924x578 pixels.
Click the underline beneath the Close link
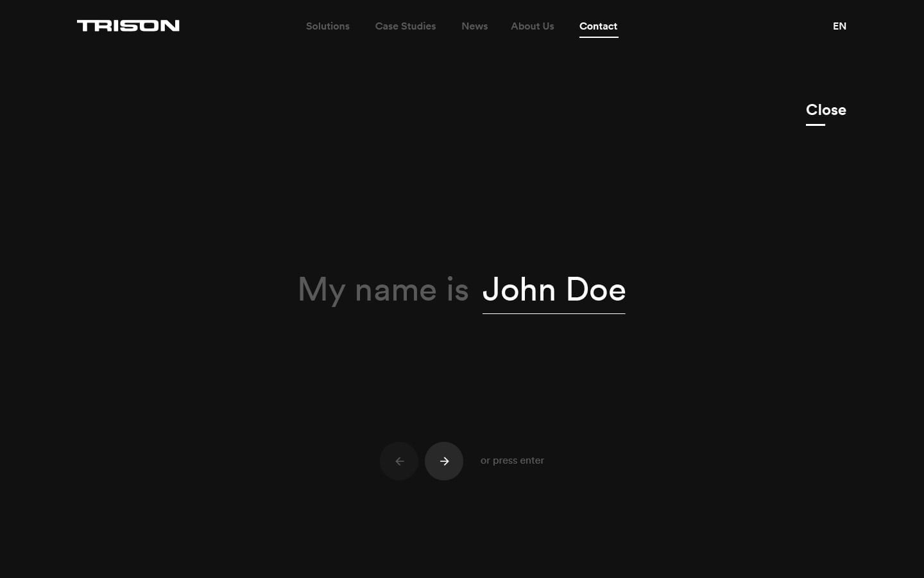point(815,125)
